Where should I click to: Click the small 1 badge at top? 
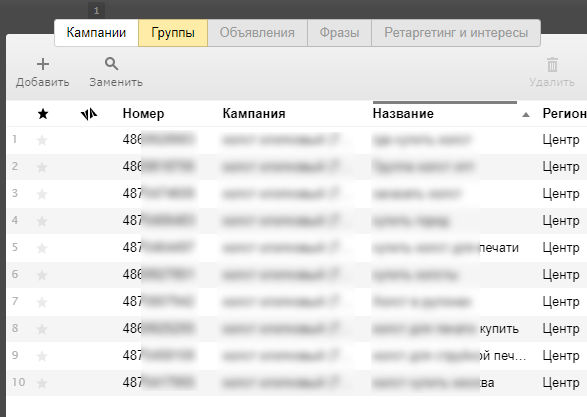(x=96, y=10)
